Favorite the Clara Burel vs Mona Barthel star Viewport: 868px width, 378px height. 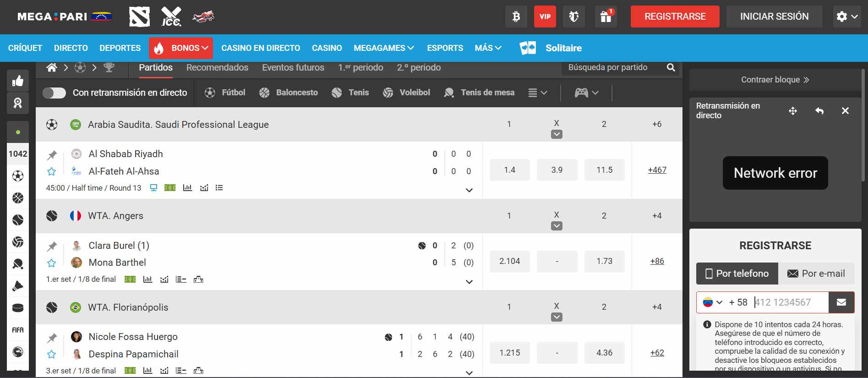click(52, 263)
